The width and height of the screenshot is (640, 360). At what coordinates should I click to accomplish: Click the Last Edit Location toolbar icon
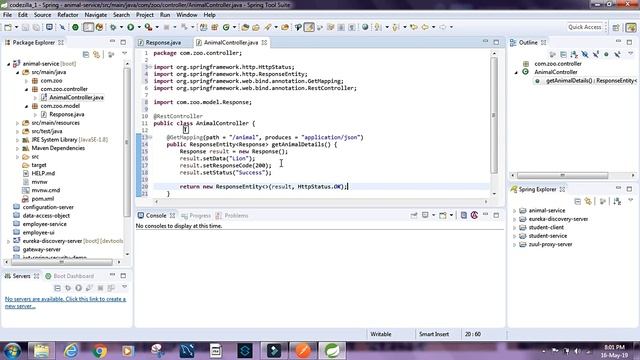click(x=414, y=27)
